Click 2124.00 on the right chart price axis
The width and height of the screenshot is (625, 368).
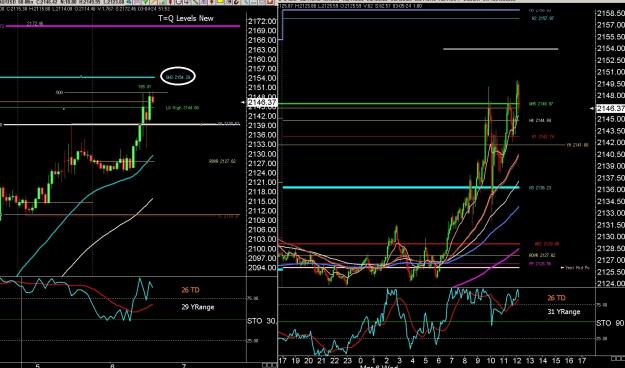tap(611, 284)
